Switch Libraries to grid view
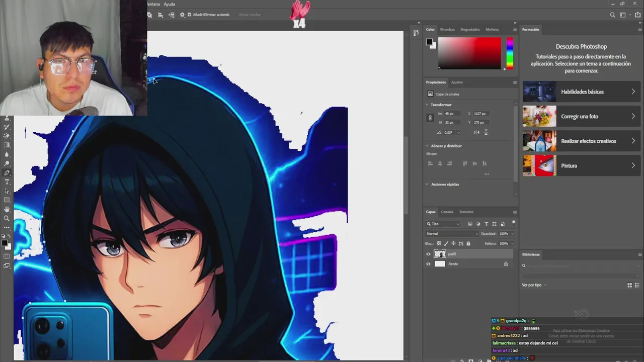644x362 pixels. 629,285
